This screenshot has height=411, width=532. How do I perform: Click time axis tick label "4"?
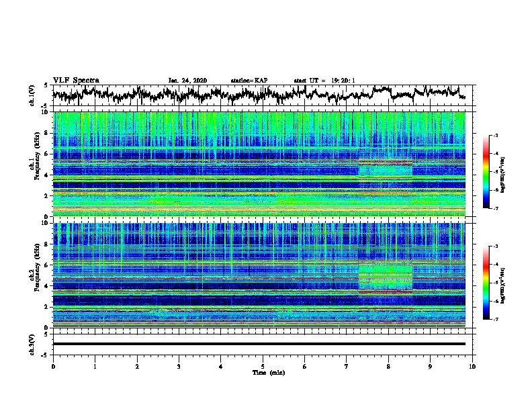click(x=221, y=367)
